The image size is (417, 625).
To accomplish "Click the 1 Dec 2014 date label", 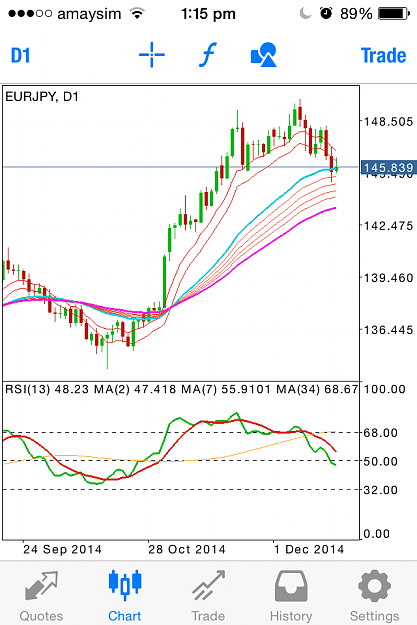I will 309,550.
